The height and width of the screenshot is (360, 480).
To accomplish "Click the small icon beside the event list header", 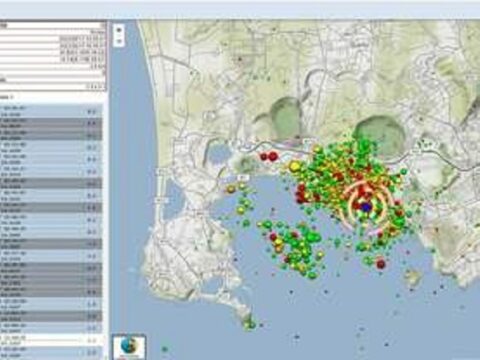I will (x=11, y=97).
